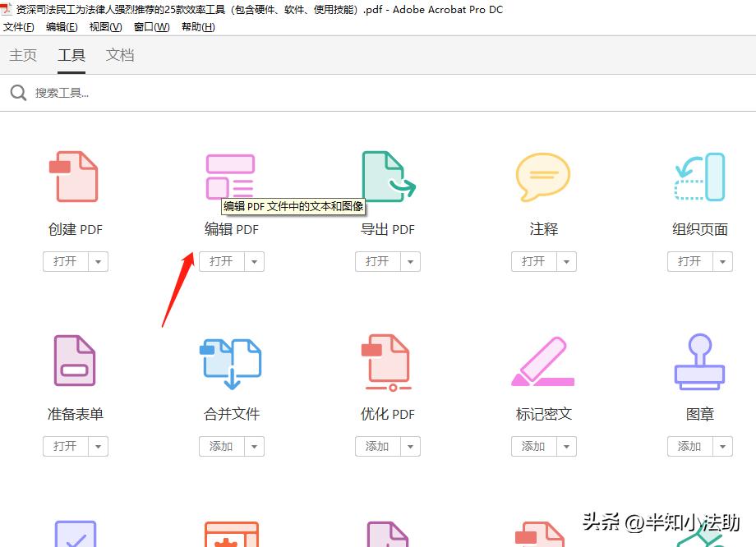Open the 创建 PDF tool icon
Image resolution: width=756 pixels, height=547 pixels.
[x=75, y=176]
